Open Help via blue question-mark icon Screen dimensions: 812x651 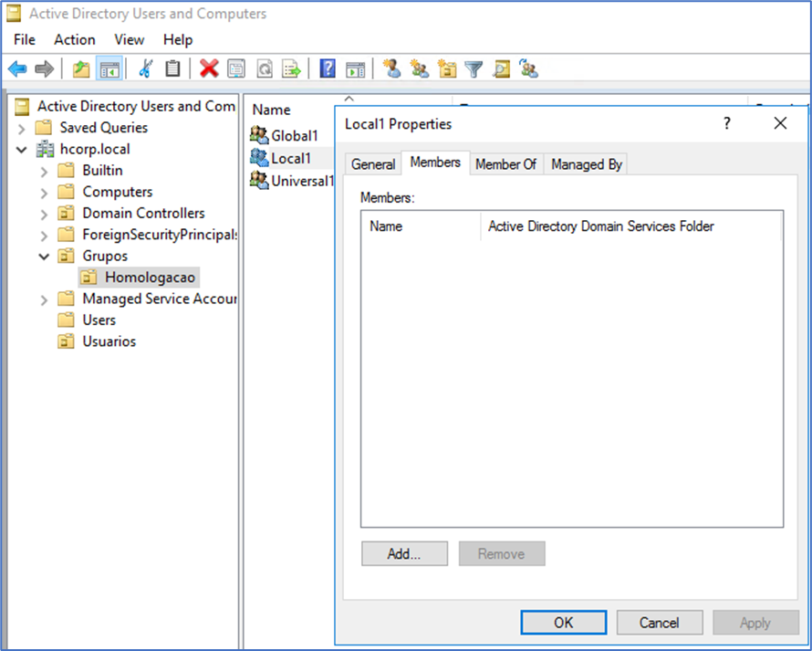coord(328,68)
